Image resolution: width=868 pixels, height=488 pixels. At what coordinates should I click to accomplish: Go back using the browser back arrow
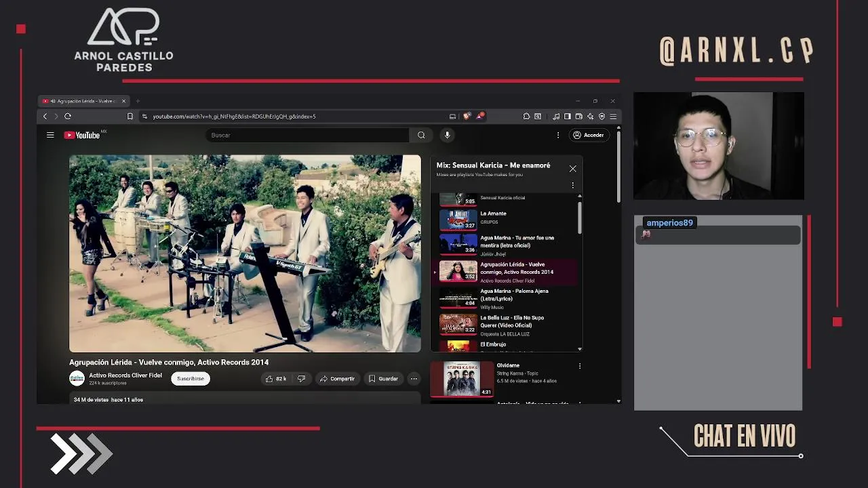pyautogui.click(x=45, y=117)
